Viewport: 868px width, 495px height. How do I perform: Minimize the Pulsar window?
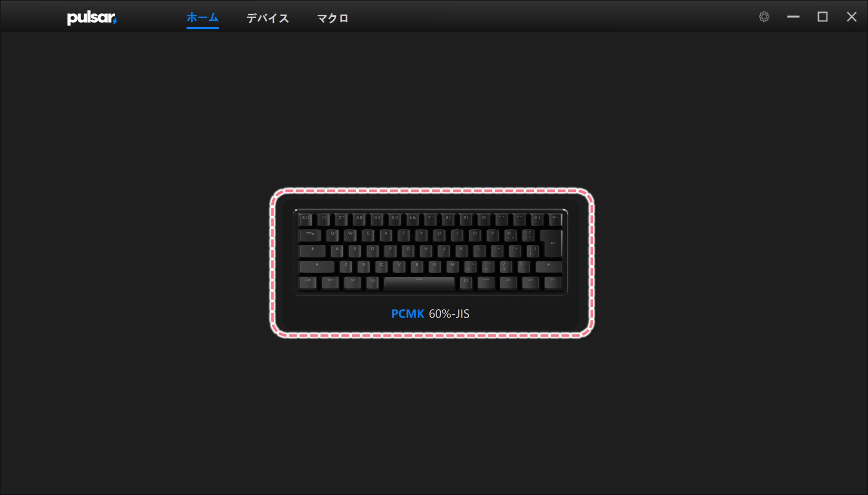pos(793,17)
